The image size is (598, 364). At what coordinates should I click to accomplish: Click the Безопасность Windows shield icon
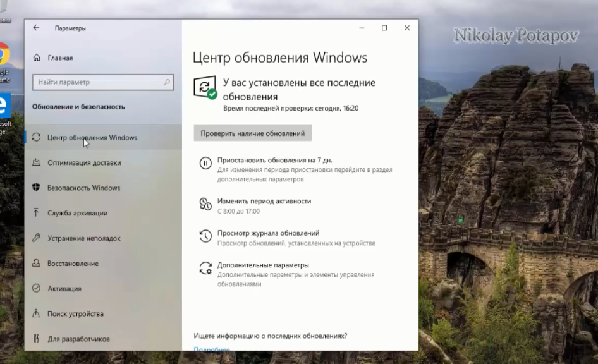point(36,188)
